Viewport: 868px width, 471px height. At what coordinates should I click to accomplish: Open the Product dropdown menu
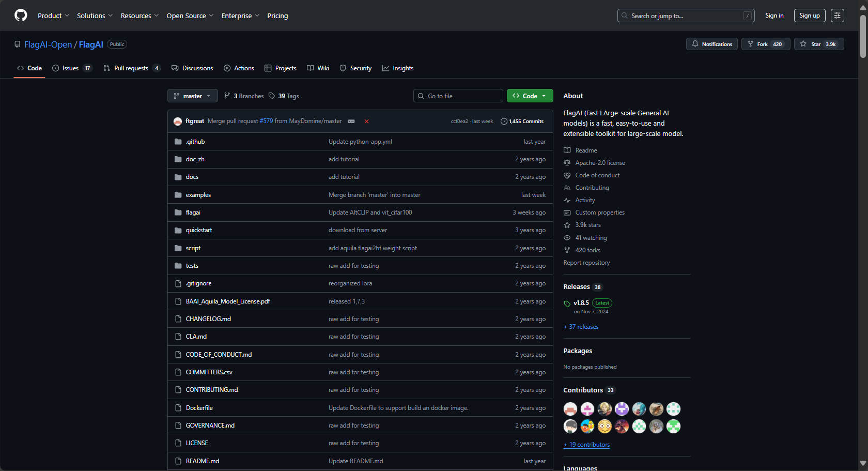click(53, 16)
